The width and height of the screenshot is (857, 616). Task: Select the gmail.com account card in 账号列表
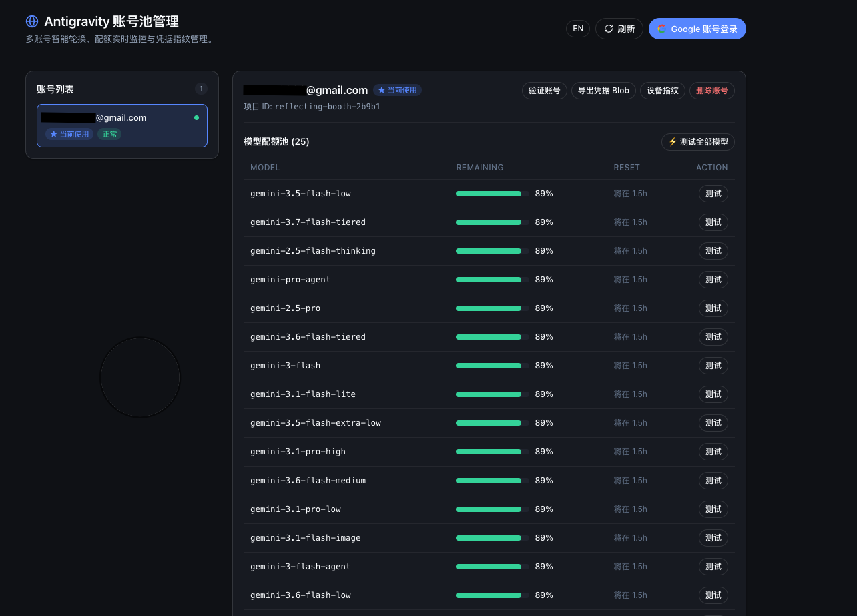(122, 125)
